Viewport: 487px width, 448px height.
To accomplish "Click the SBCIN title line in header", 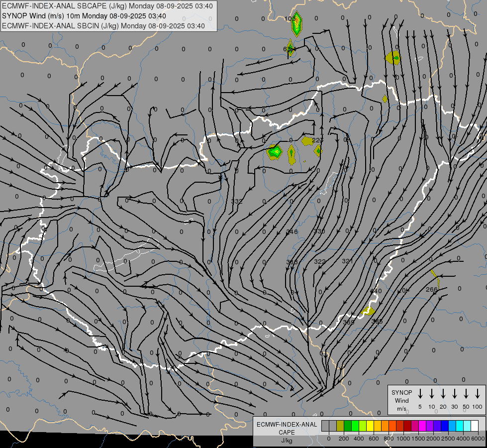I will click(x=103, y=26).
